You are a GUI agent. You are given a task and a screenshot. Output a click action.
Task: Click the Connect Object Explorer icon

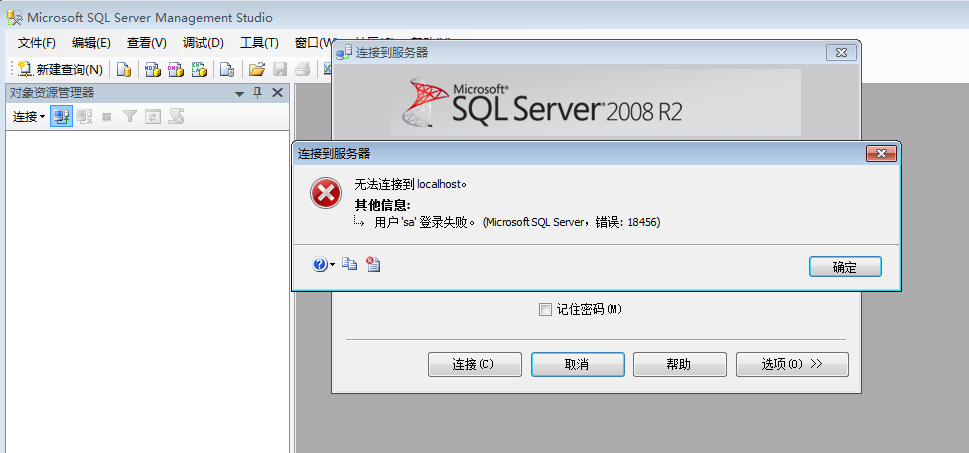(x=61, y=116)
